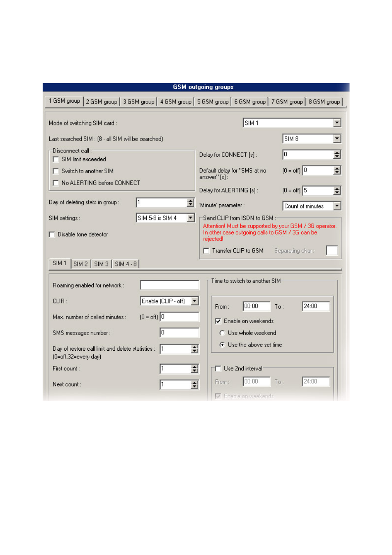
Task: Click the Day of deleting stats stepper
Action: pyautogui.click(x=190, y=202)
